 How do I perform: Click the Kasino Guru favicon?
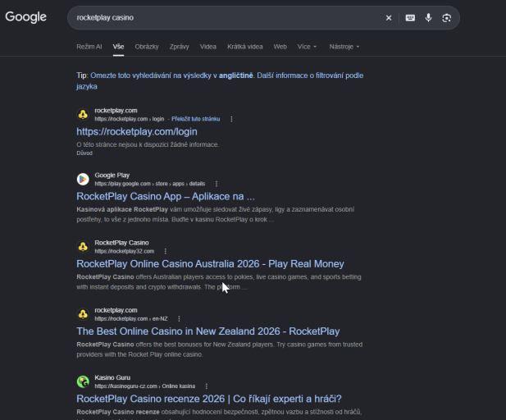83,381
